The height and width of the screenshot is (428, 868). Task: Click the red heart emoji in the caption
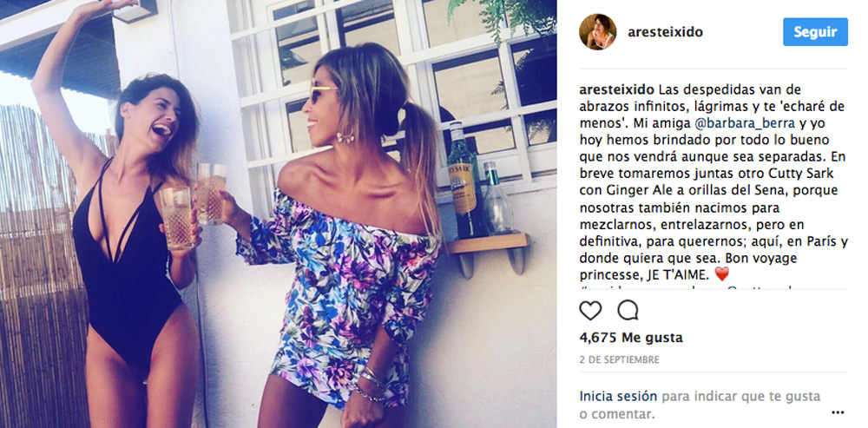722,274
